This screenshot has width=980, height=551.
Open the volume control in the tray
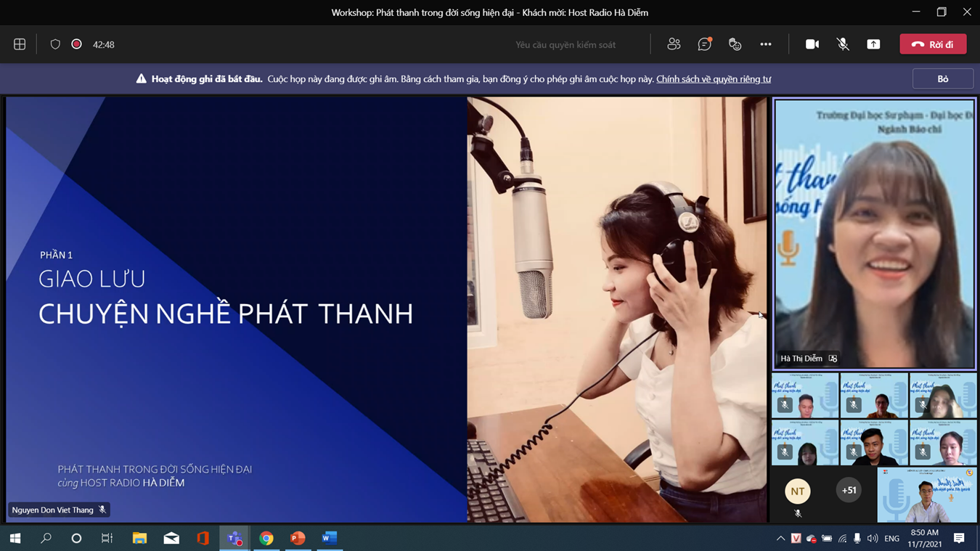[x=873, y=539]
